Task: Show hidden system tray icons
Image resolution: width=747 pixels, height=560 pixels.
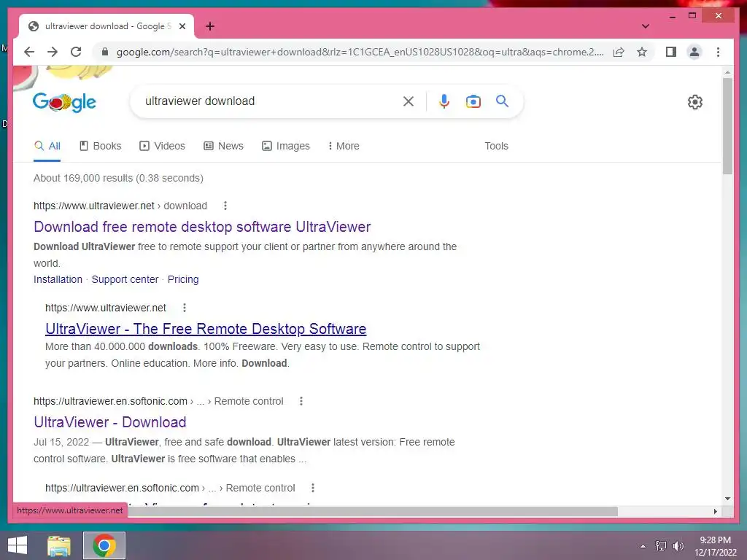Action: point(643,546)
